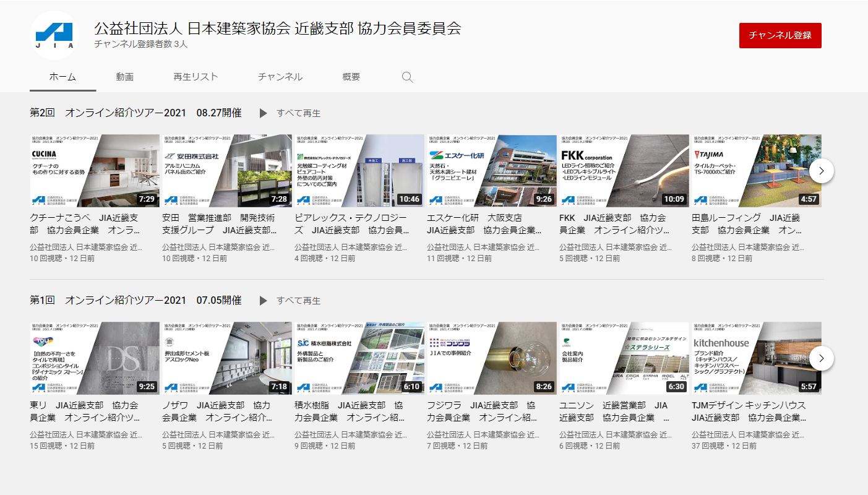Click subscriber count チャンネル登録者数 3人
Viewport: 868px width, 495px height.
(140, 45)
